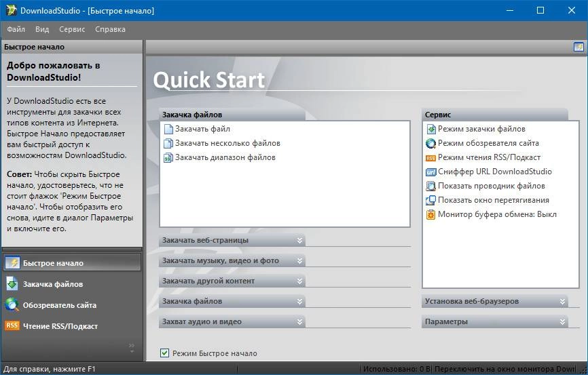Click the lightning icon of 'Быстрое начало'
Image resolution: width=588 pixels, height=375 pixels.
click(x=12, y=263)
